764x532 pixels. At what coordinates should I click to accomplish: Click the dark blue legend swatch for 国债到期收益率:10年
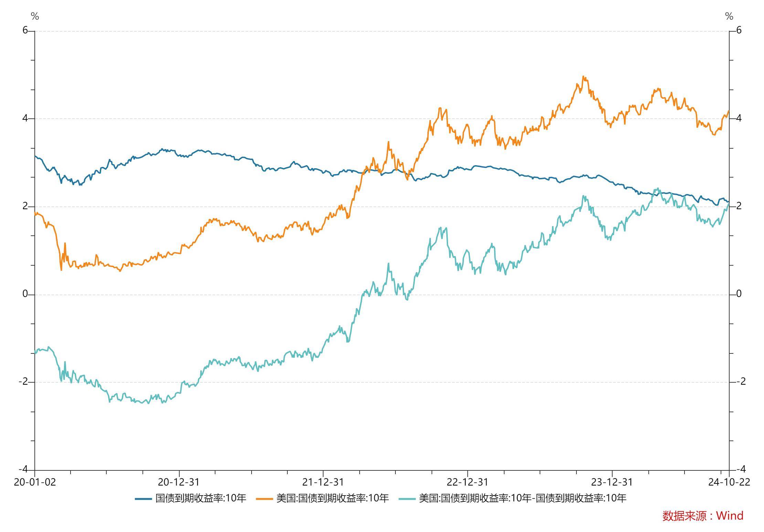point(143,498)
